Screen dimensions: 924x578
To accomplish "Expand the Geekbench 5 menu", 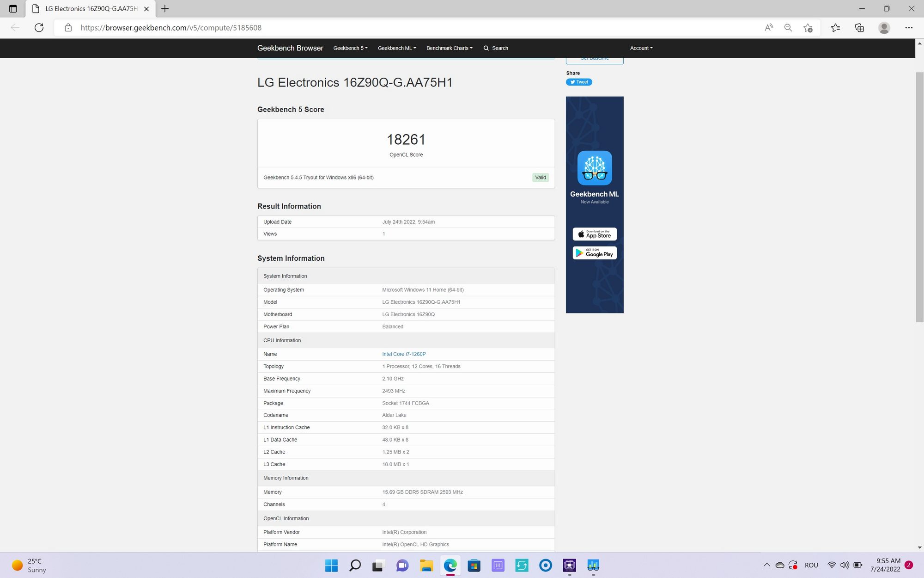I will (x=350, y=48).
